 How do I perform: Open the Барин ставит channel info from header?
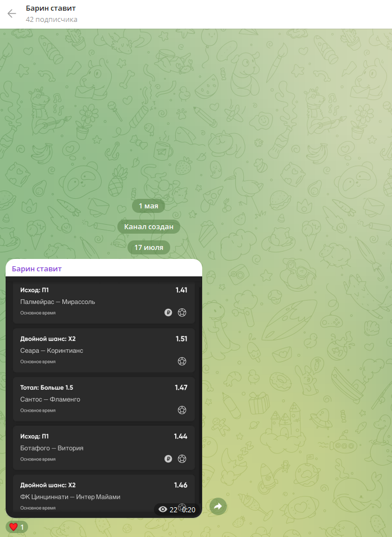[51, 8]
